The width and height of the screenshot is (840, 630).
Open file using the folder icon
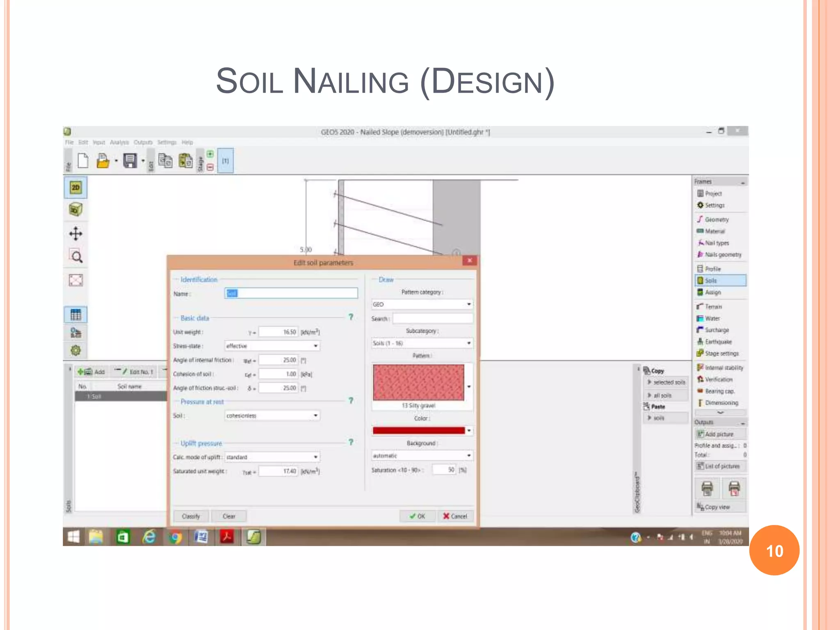[103, 160]
